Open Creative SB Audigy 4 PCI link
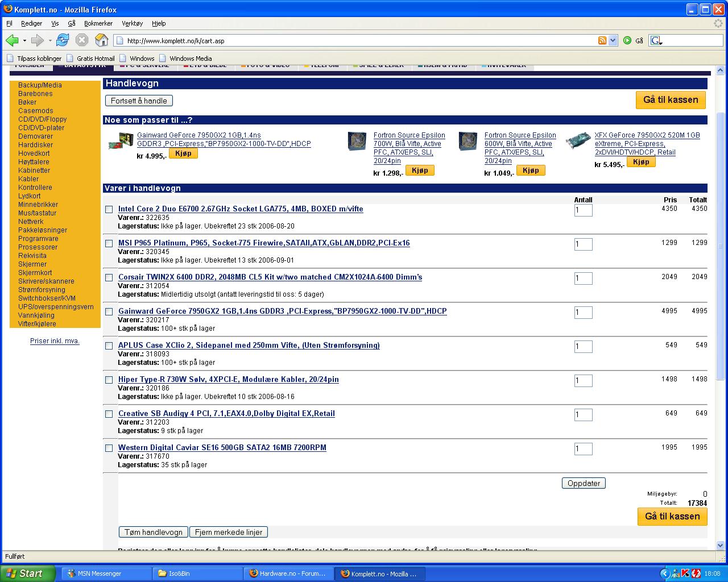This screenshot has height=582, width=728. [x=226, y=413]
